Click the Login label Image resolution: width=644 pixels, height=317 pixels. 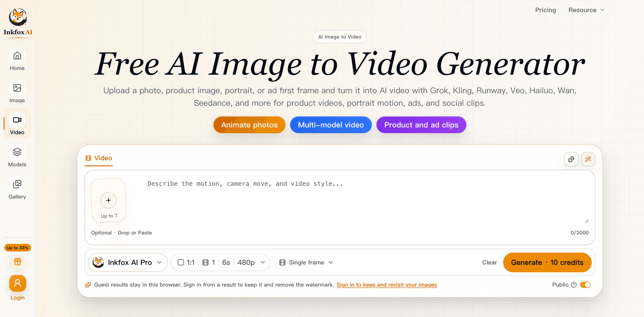18,298
